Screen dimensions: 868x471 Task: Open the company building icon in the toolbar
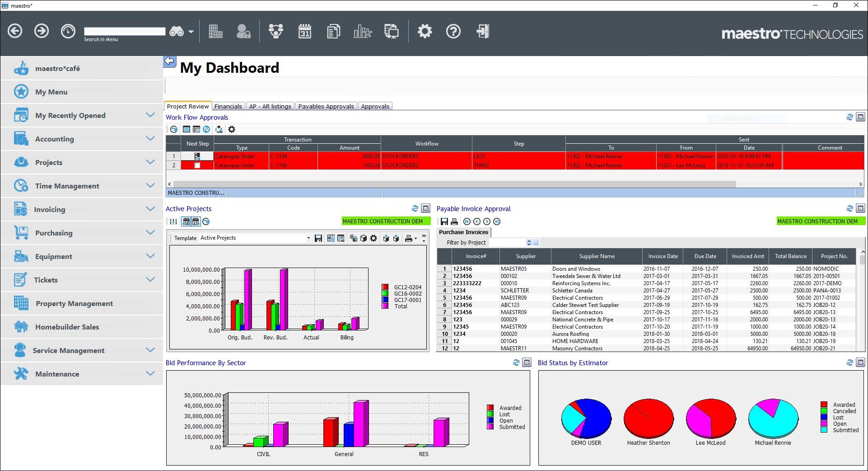pos(215,31)
